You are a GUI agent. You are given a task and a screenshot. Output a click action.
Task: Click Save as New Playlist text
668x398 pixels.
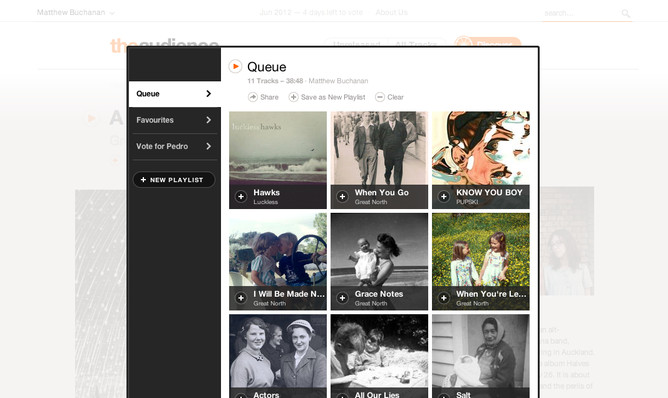pyautogui.click(x=333, y=97)
